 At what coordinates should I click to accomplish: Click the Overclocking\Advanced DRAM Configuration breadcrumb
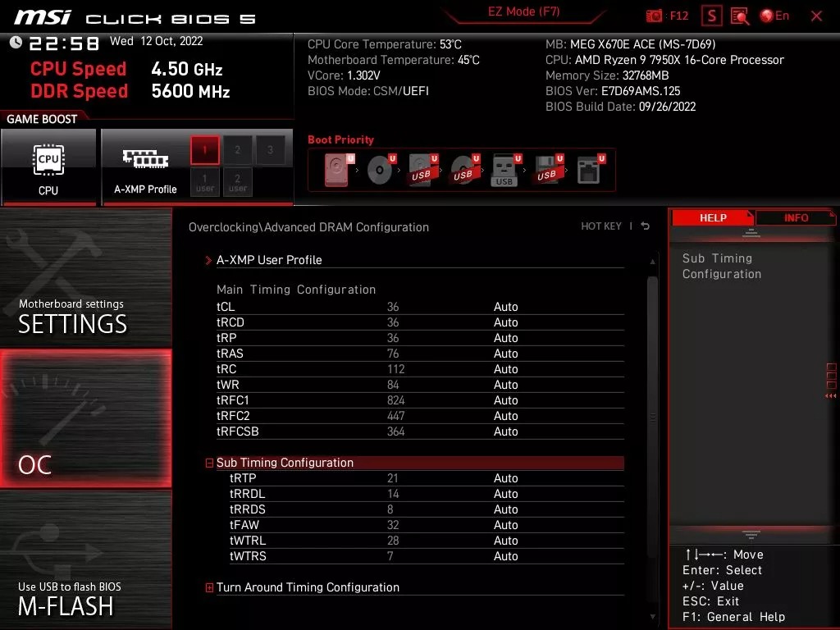(x=308, y=227)
